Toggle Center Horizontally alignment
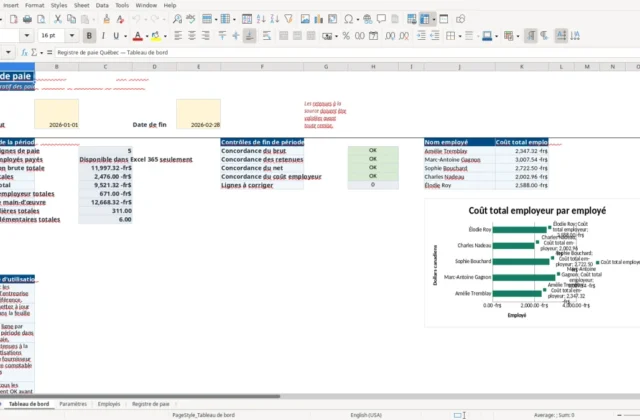Image resolution: width=640 pixels, height=420 pixels. 192,36
